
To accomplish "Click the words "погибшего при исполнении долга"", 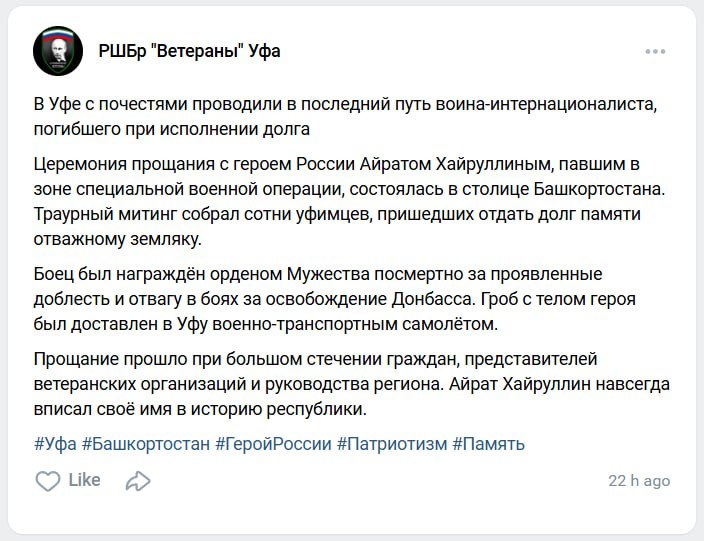I will [x=172, y=128].
